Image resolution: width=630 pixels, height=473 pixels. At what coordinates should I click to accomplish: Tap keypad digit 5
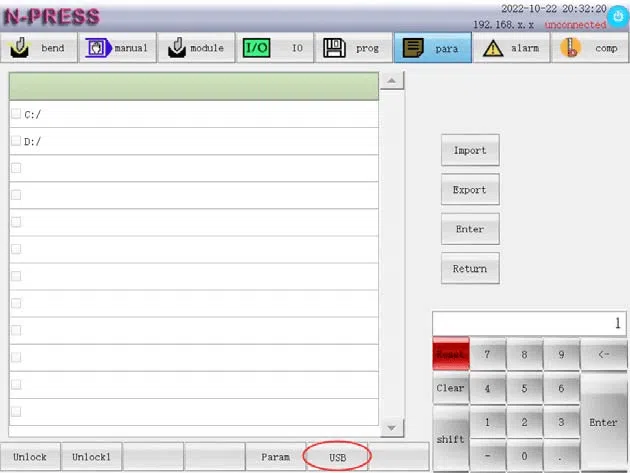524,388
